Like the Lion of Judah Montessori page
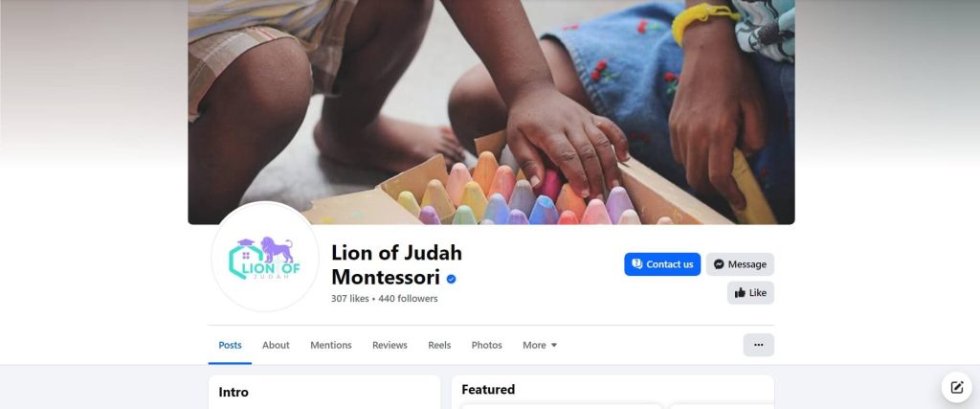 pos(750,293)
